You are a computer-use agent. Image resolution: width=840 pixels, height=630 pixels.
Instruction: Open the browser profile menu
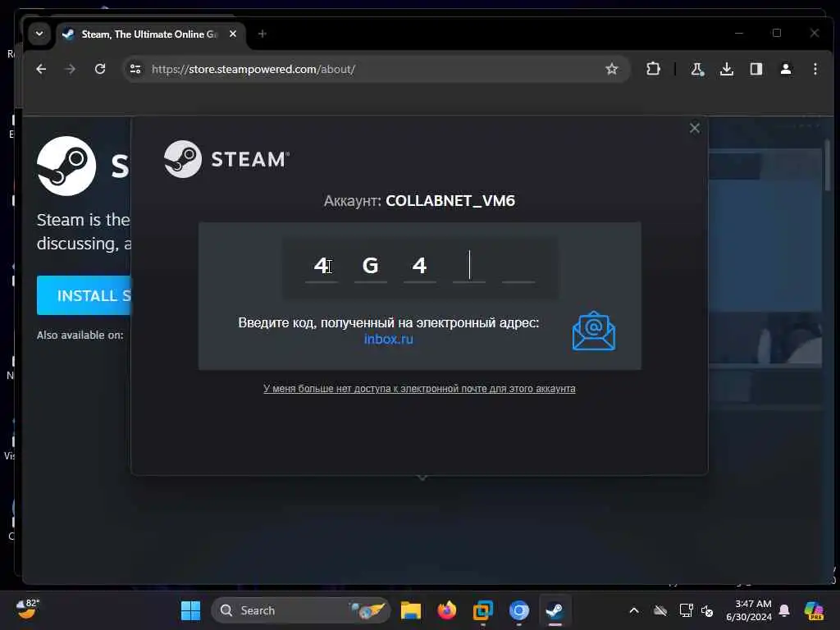pos(786,69)
